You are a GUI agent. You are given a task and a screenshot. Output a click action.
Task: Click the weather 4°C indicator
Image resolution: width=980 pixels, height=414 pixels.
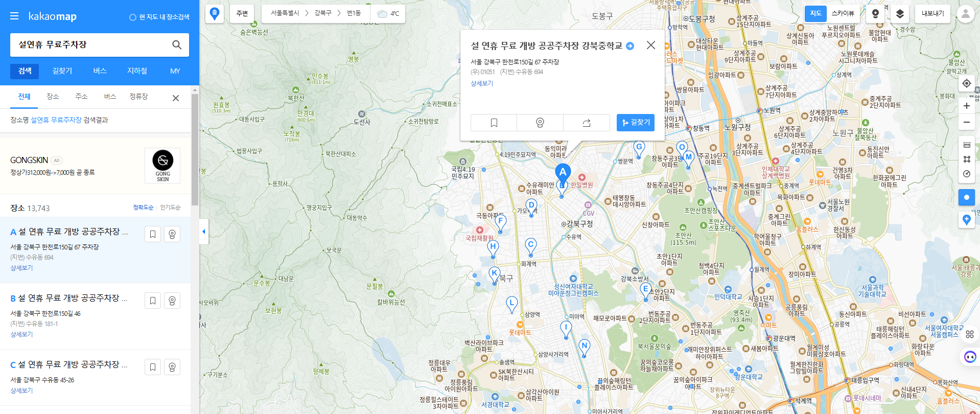point(388,13)
